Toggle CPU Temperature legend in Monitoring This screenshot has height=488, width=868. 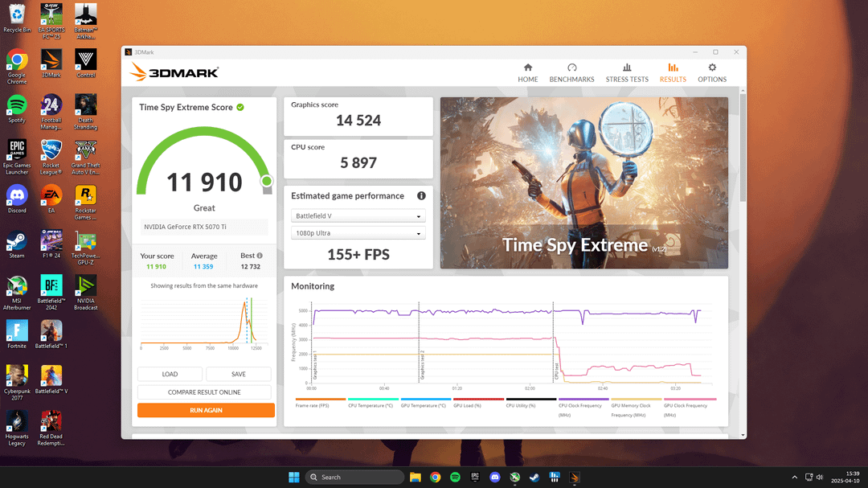coord(373,403)
